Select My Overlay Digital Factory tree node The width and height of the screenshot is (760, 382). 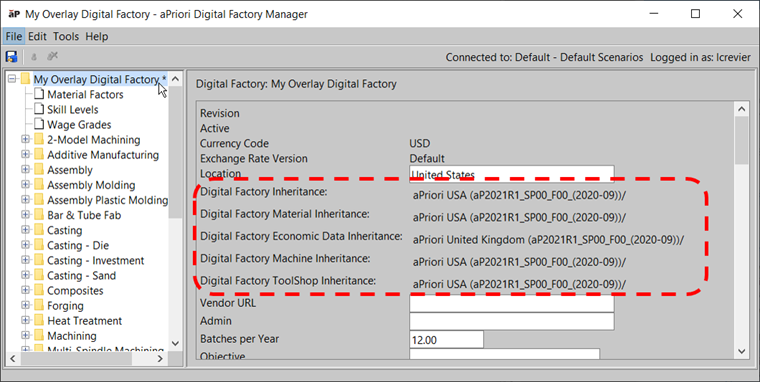[100, 79]
